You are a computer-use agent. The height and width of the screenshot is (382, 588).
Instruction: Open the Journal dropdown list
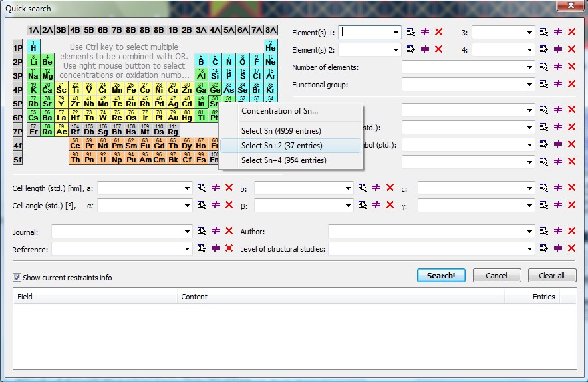point(187,232)
